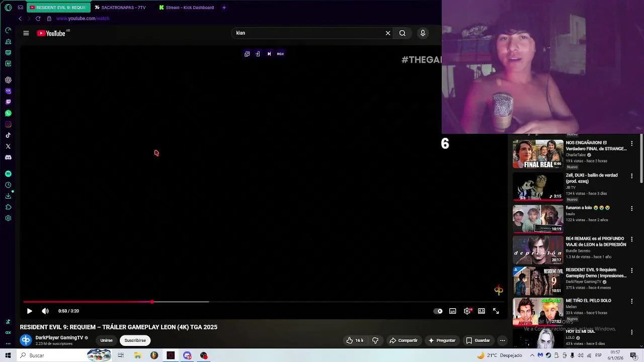
Task: Click the Compartir button
Action: click(404, 340)
